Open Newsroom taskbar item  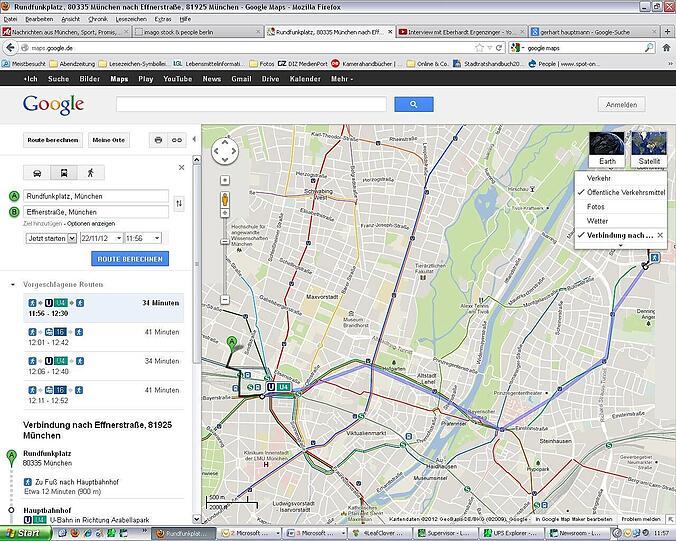click(579, 534)
